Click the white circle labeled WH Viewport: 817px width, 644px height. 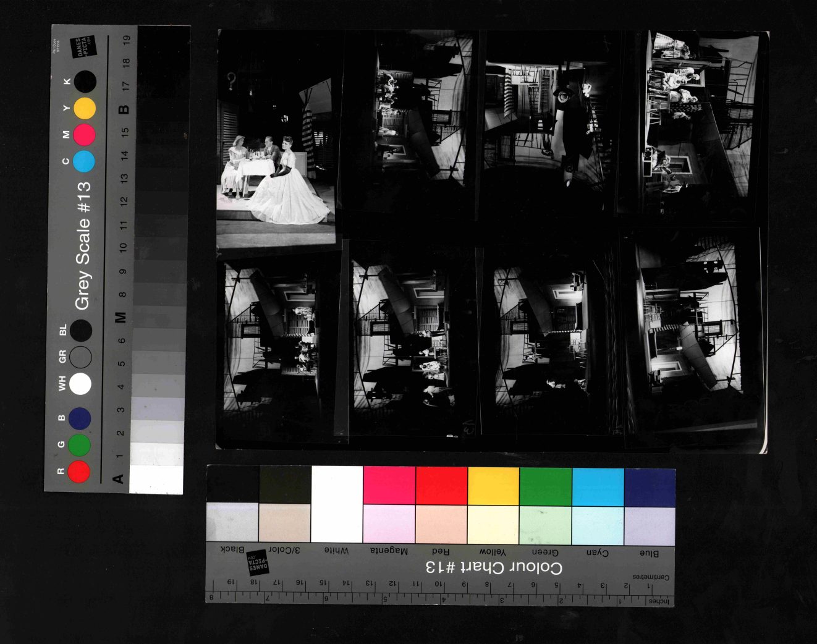[x=80, y=384]
